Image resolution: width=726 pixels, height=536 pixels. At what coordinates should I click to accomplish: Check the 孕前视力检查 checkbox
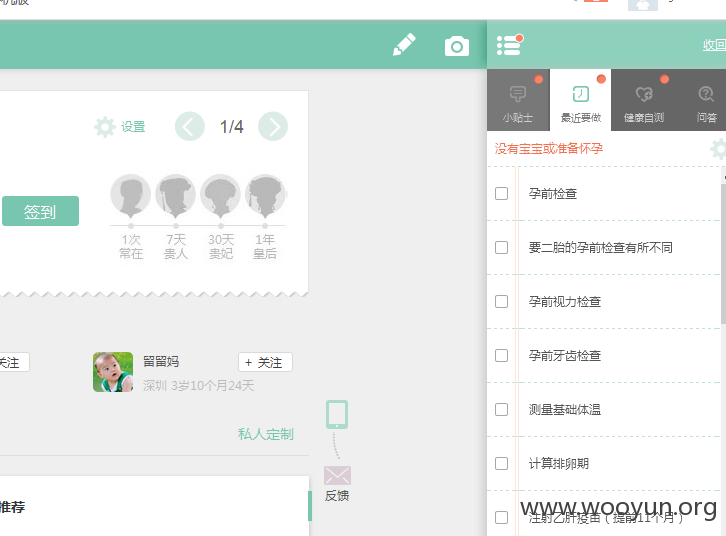point(501,302)
